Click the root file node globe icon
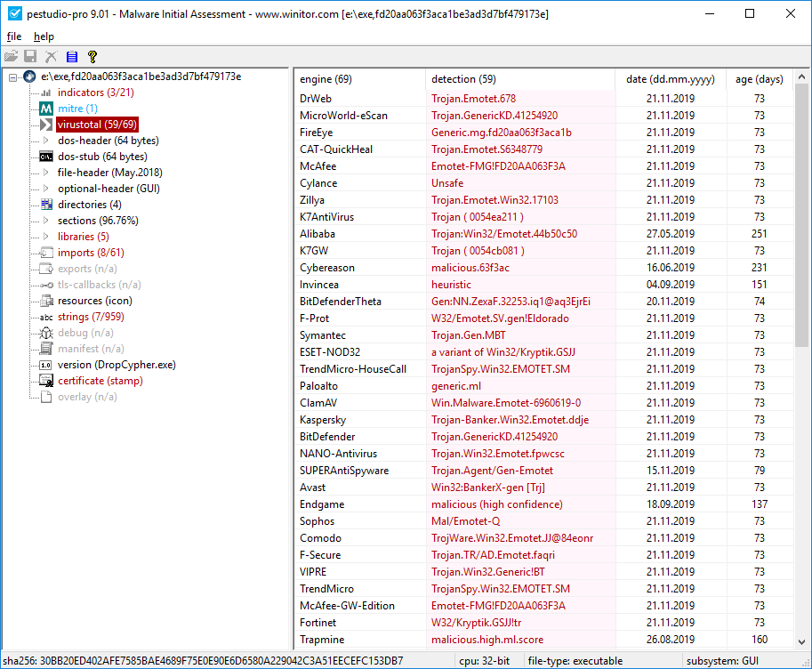This screenshot has height=669, width=812. click(x=29, y=77)
